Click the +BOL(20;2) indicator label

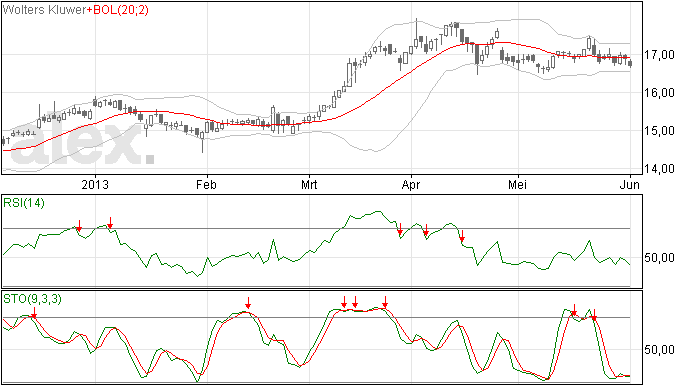coord(117,10)
